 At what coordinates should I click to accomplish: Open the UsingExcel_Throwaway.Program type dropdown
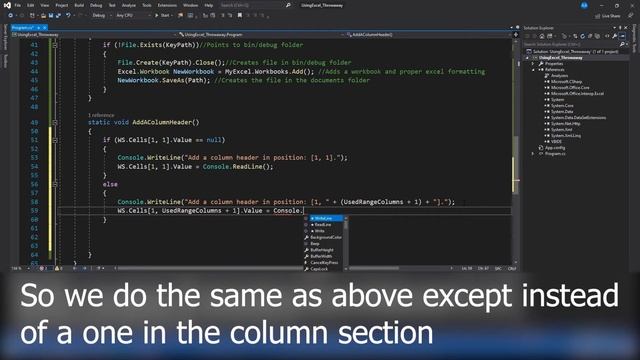point(261,35)
